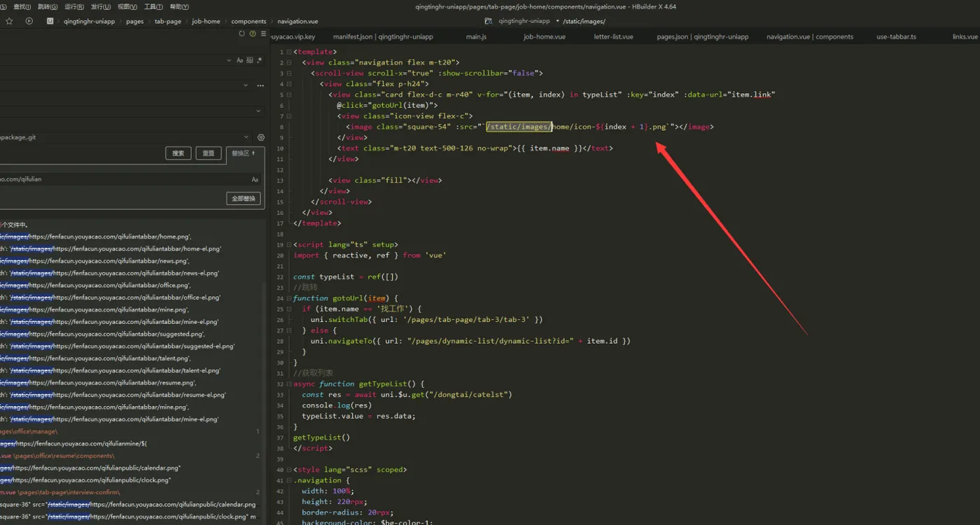Viewport: 980px width, 525px height.
Task: Open search settings gear icon
Action: [261, 137]
